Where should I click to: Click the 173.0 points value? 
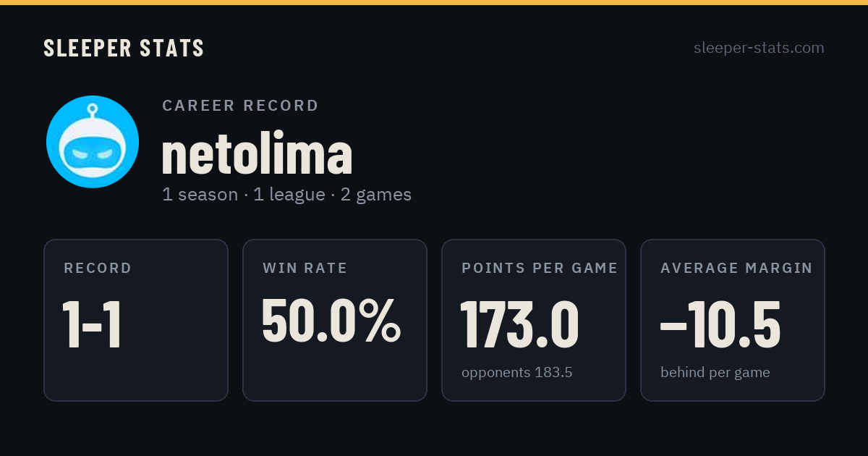(520, 324)
